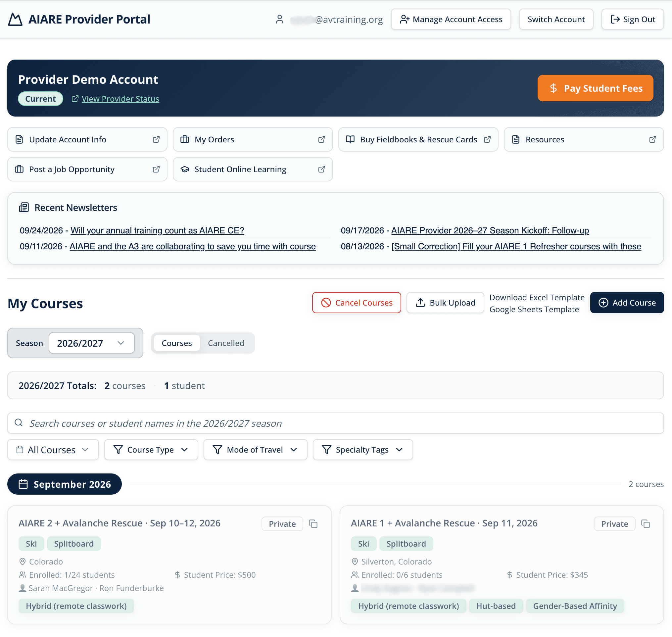Viewport: 672px width, 637px height.
Task: Click Private badge on AIARE 2 course
Action: pyautogui.click(x=282, y=524)
